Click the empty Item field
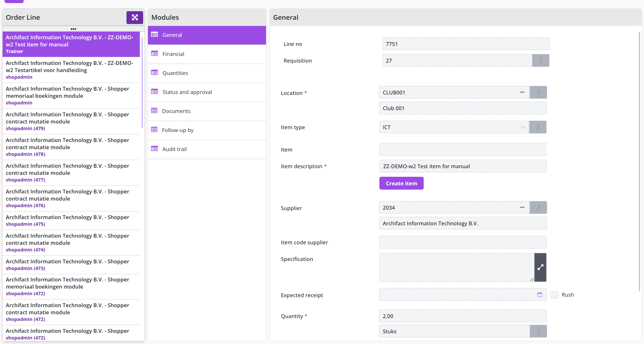Screen dimensions: 644x344 (x=463, y=150)
